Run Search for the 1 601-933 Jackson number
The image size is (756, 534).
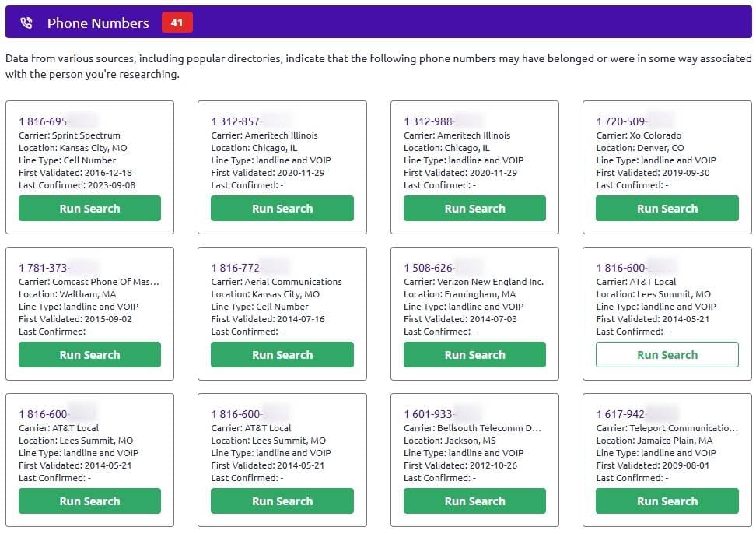click(474, 501)
